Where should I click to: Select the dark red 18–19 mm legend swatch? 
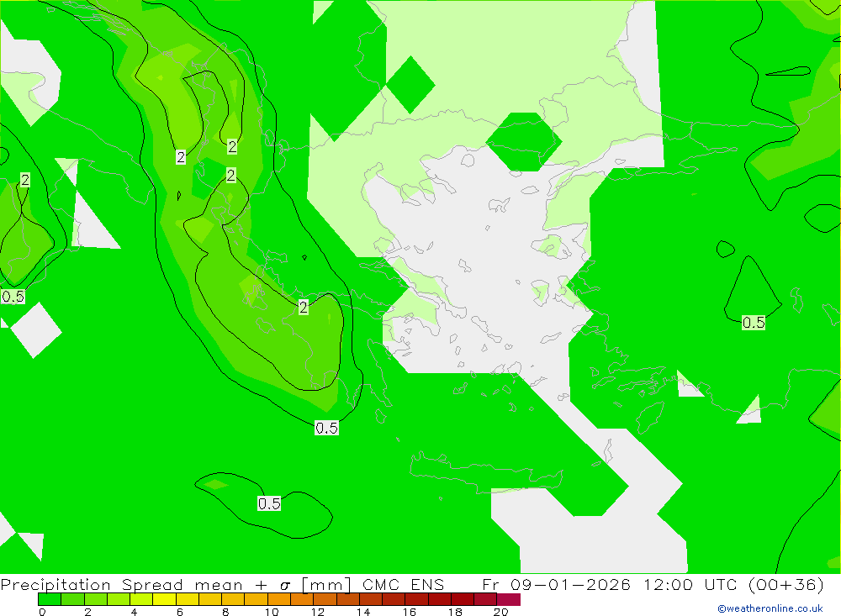click(x=463, y=599)
